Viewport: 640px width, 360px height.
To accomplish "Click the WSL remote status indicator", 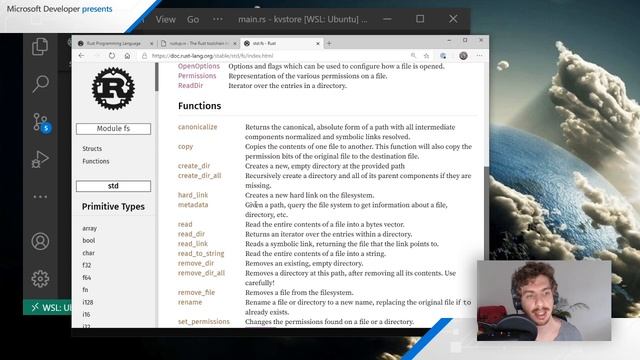I will coord(47,307).
